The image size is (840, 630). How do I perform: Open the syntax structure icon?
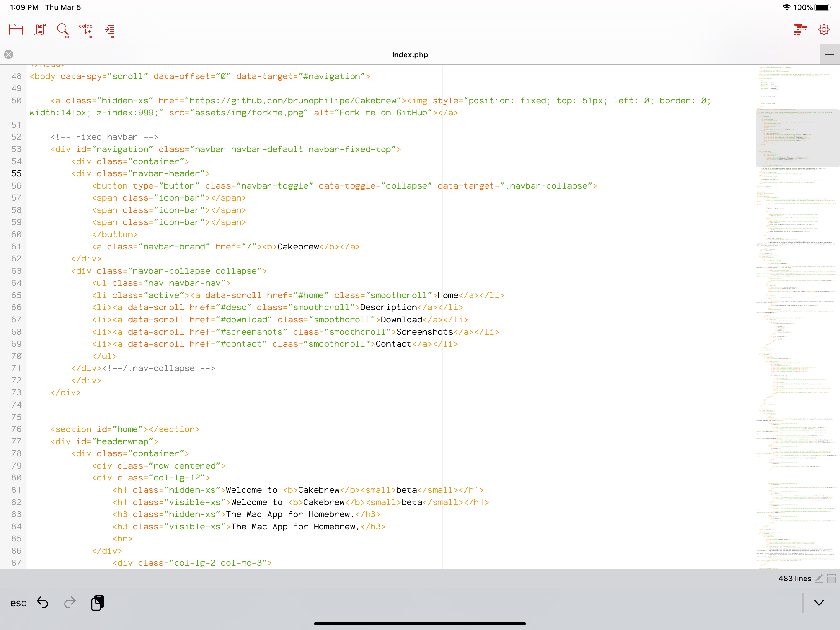click(800, 30)
